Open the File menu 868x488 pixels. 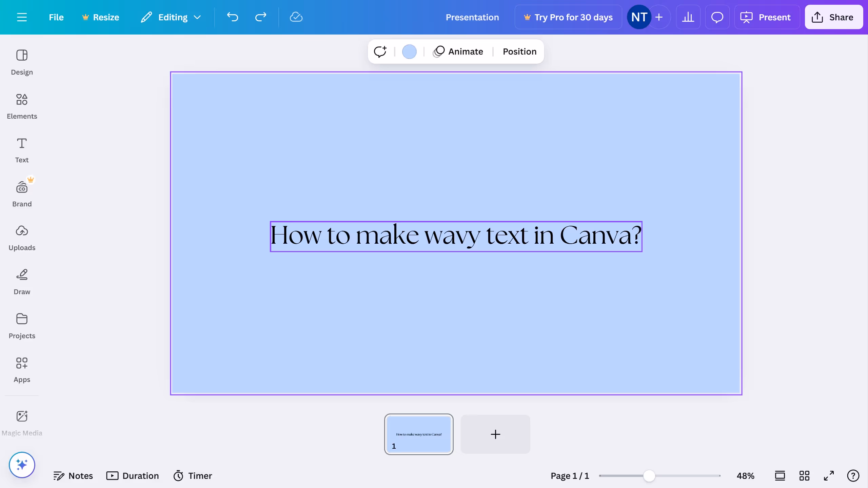(56, 17)
